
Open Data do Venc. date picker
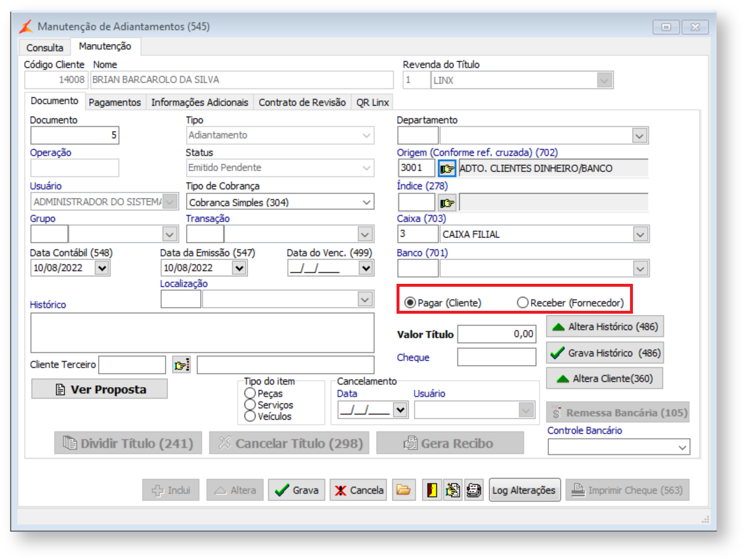[x=366, y=268]
